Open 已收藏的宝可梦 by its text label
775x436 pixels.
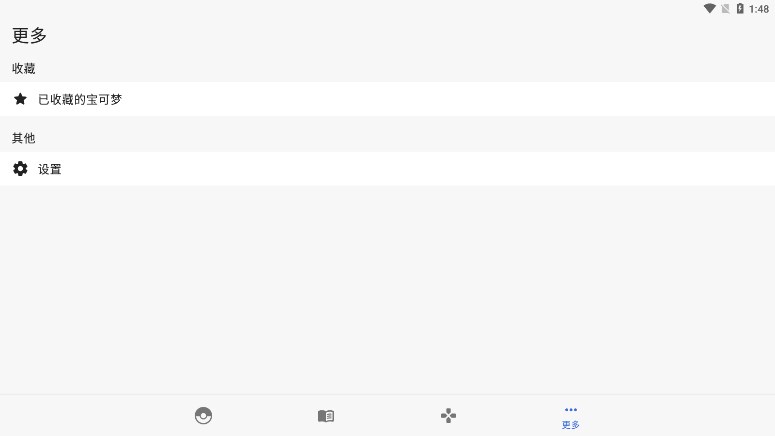pyautogui.click(x=80, y=99)
